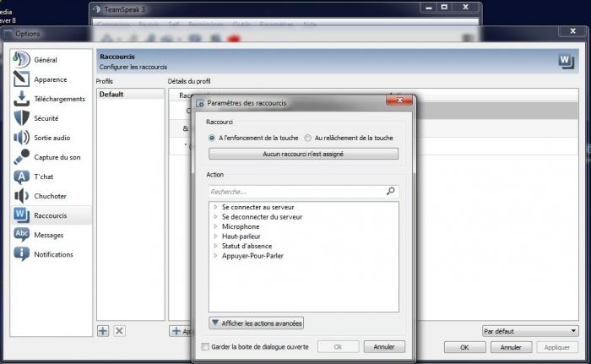Click the Appliquer button
The width and height of the screenshot is (591, 364).
tap(557, 347)
